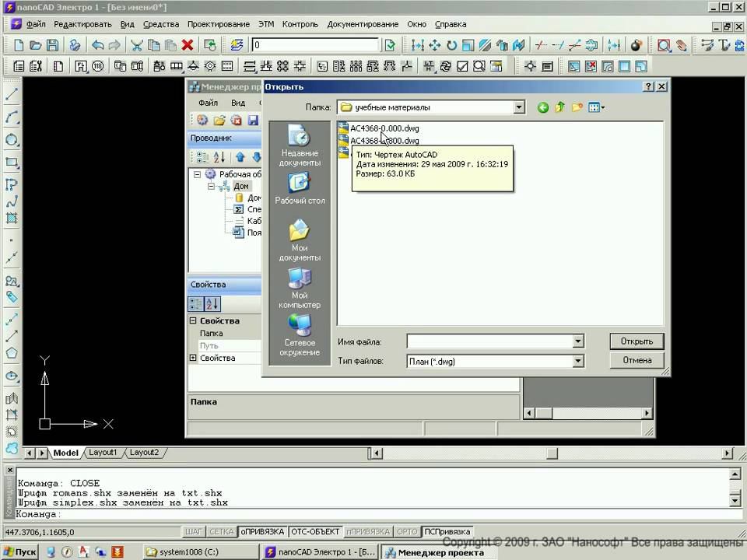Open the Тип файлов dropdown
747x560 pixels.
pyautogui.click(x=578, y=361)
